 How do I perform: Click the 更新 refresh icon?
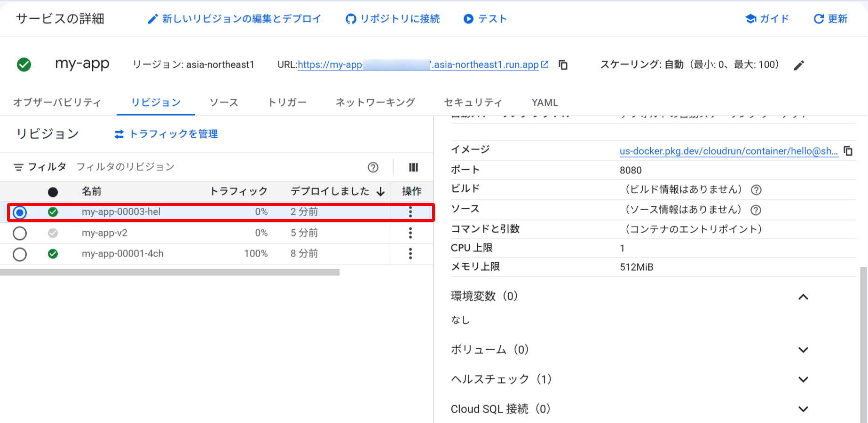coord(819,19)
